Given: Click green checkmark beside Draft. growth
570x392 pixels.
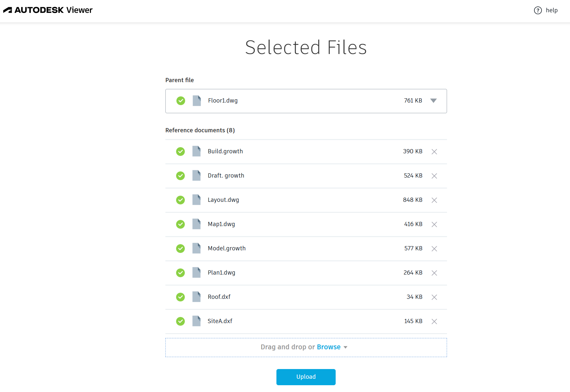Looking at the screenshot, I should point(180,176).
